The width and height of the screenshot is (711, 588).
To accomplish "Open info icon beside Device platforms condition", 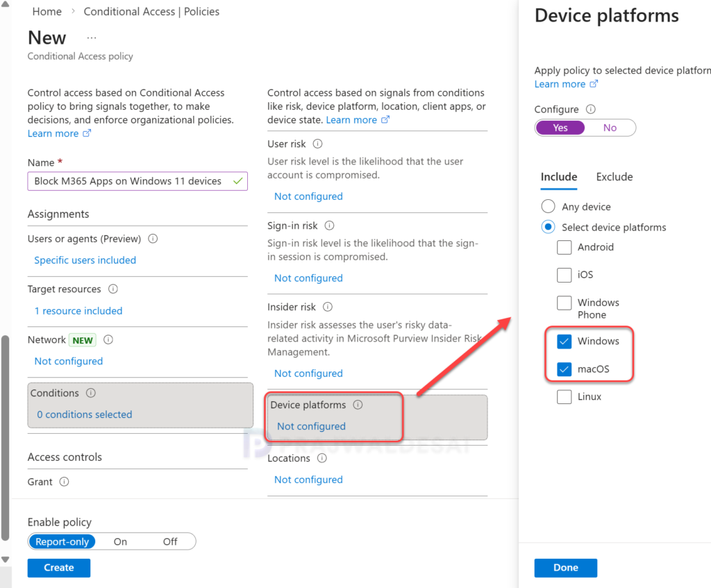I will 358,405.
